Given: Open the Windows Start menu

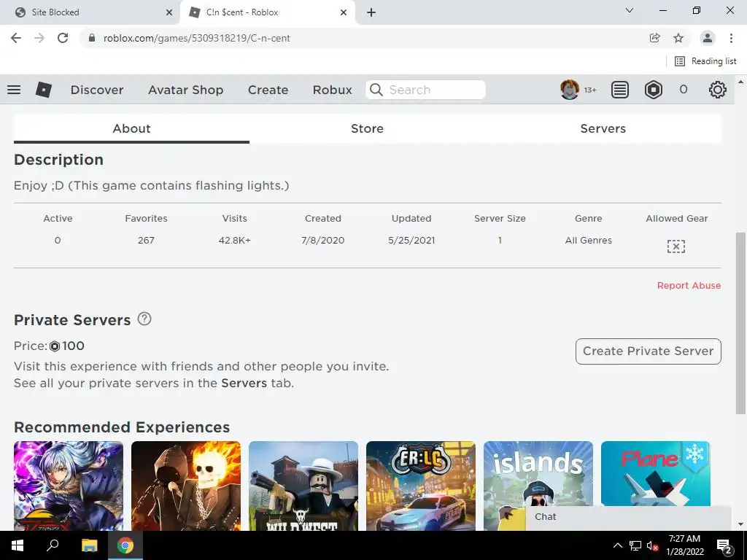Looking at the screenshot, I should 18,545.
